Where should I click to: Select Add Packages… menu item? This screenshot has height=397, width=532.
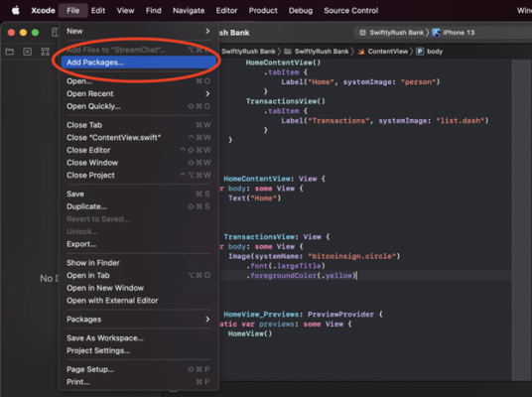click(x=138, y=63)
